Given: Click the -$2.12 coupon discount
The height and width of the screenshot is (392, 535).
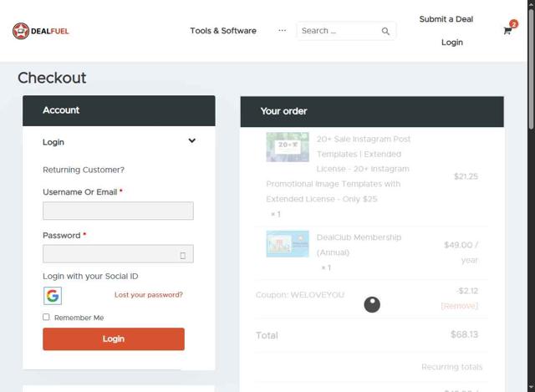Looking at the screenshot, I should point(467,291).
